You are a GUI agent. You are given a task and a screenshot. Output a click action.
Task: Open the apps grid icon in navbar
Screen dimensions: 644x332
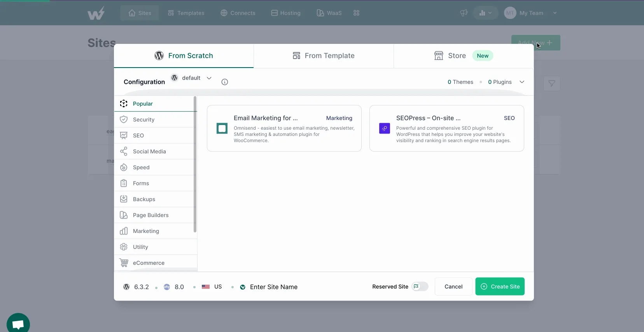356,13
